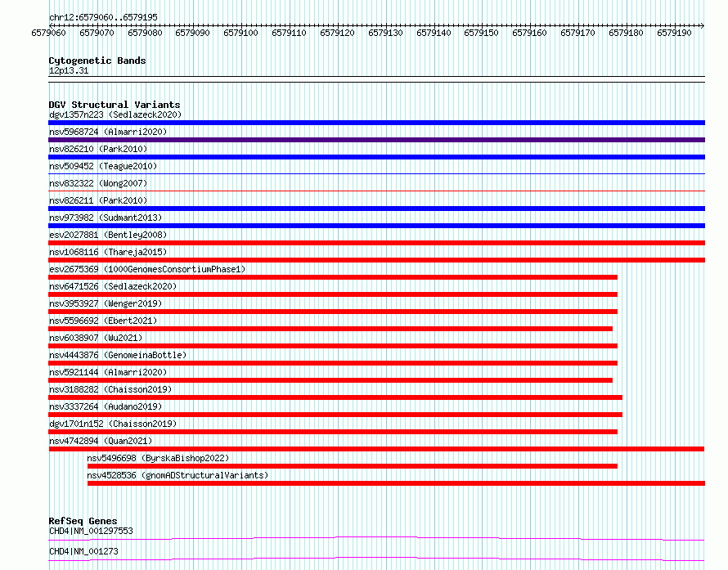
Task: Click the red bar under esv2027881
Action: pyautogui.click(x=376, y=243)
